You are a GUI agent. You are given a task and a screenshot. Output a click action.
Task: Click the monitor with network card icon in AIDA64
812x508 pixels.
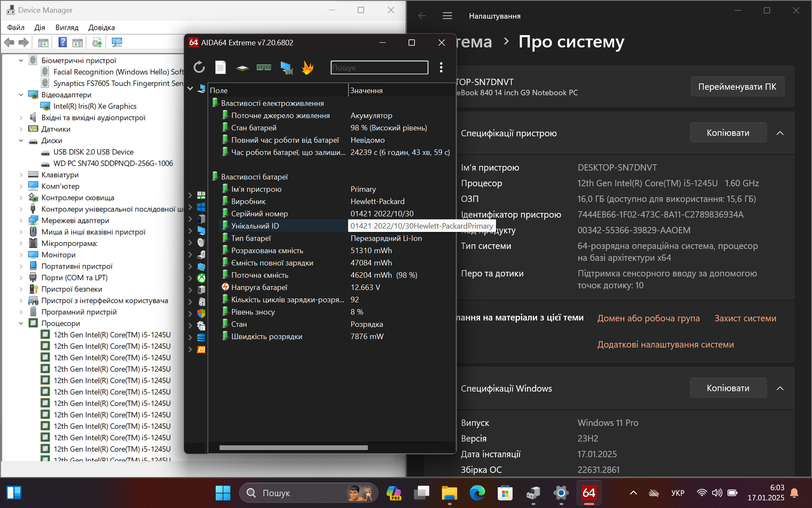286,68
